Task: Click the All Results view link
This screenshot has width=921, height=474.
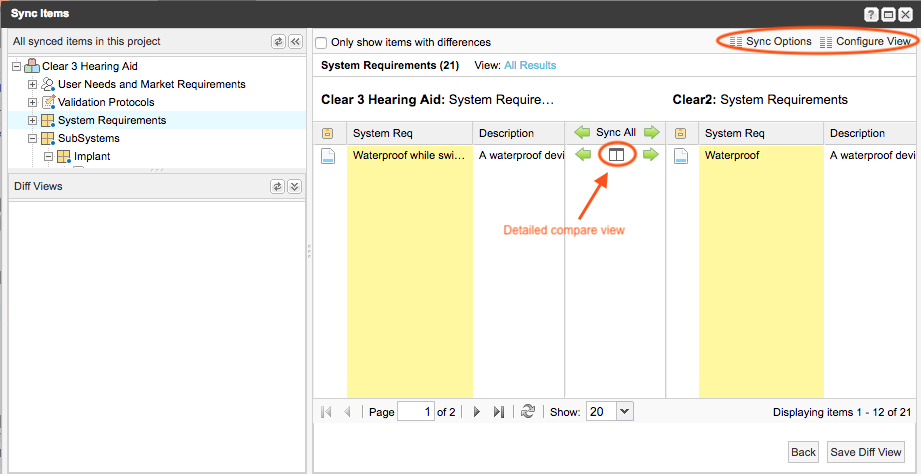Action: pyautogui.click(x=530, y=66)
